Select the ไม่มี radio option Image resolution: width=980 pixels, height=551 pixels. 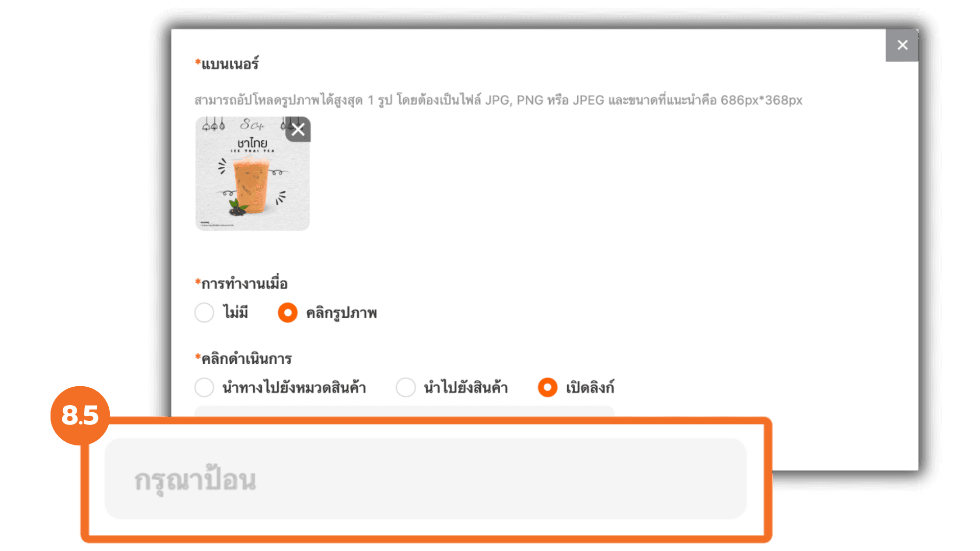204,313
